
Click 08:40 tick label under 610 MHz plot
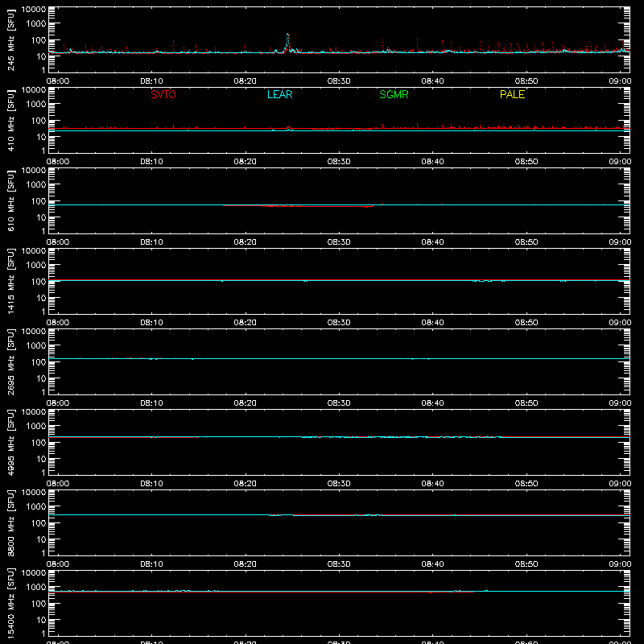click(x=432, y=242)
